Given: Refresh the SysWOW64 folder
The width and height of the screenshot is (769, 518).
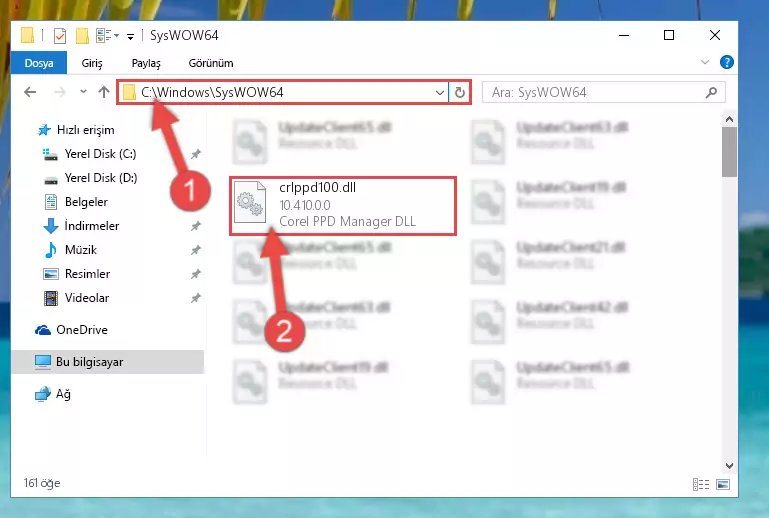Looking at the screenshot, I should coord(460,92).
